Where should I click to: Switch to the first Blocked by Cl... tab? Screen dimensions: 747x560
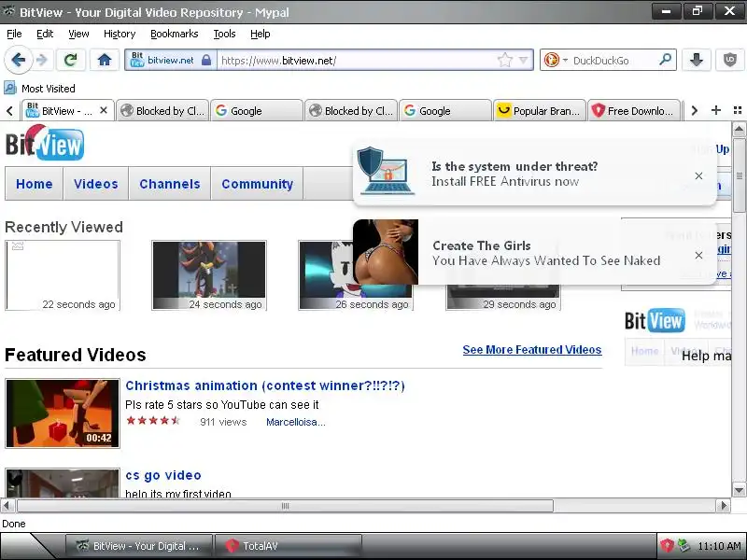[x=162, y=110]
